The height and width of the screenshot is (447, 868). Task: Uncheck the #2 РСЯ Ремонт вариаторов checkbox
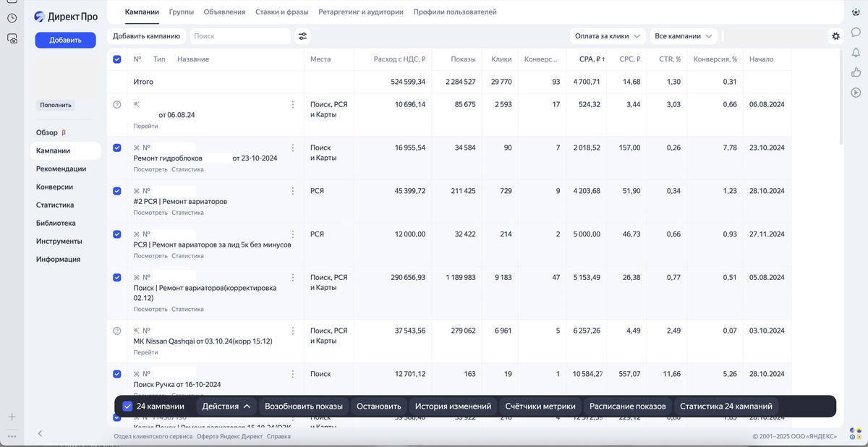[117, 191]
